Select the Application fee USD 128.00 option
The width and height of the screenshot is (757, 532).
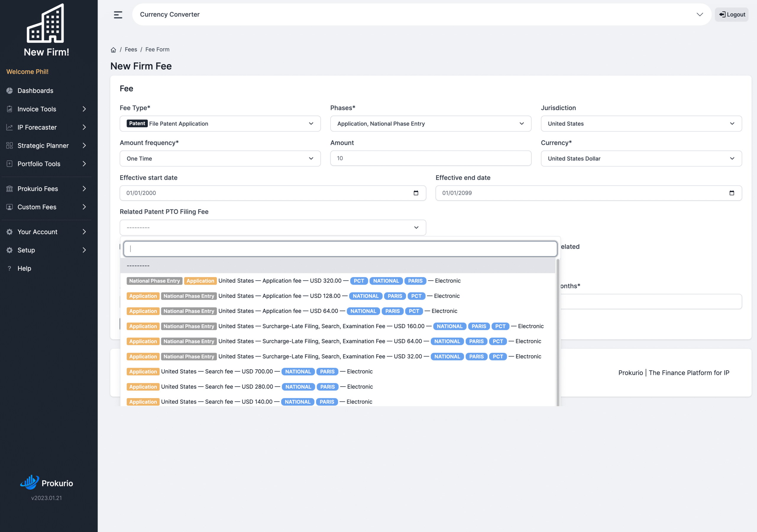click(338, 296)
